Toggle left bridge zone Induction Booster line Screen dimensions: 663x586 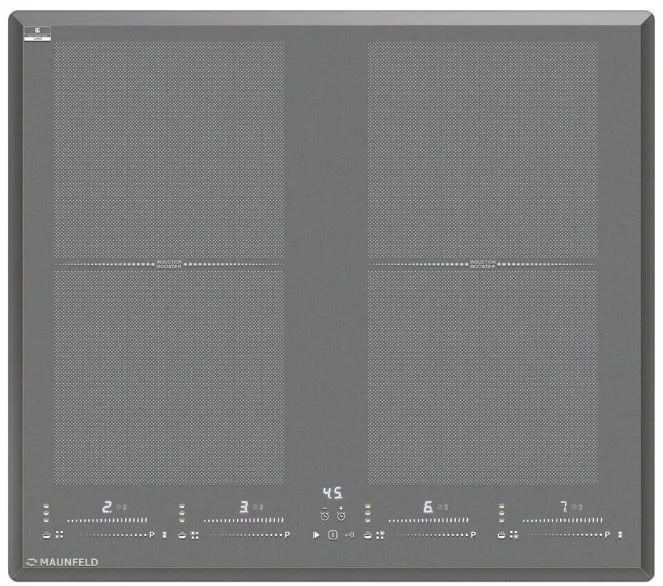tap(168, 265)
